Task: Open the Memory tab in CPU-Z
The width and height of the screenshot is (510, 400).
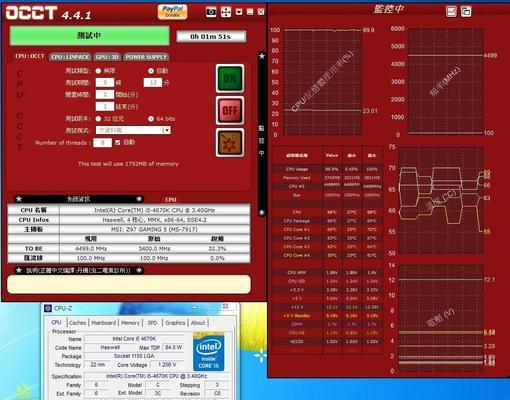Action: point(130,323)
